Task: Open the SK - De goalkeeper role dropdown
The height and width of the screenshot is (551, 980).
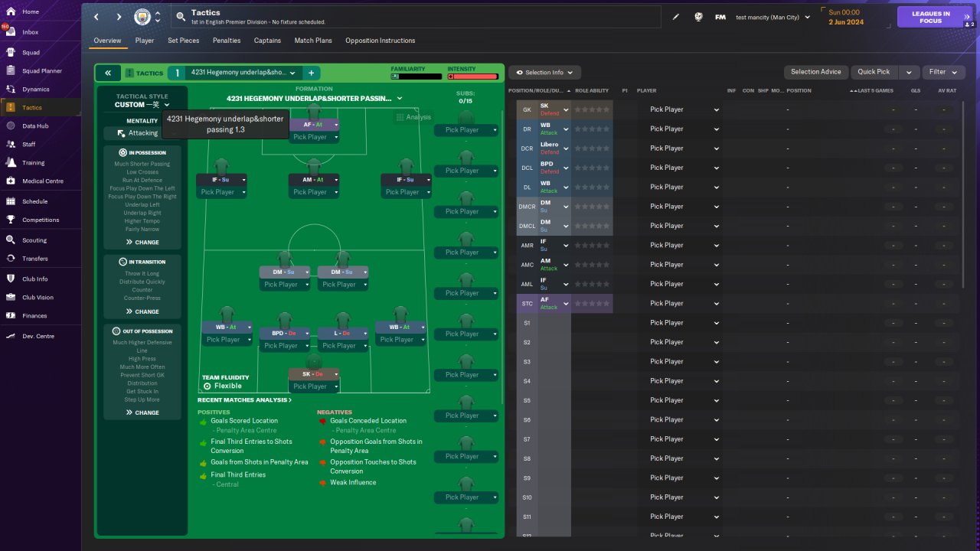Action: (x=314, y=374)
